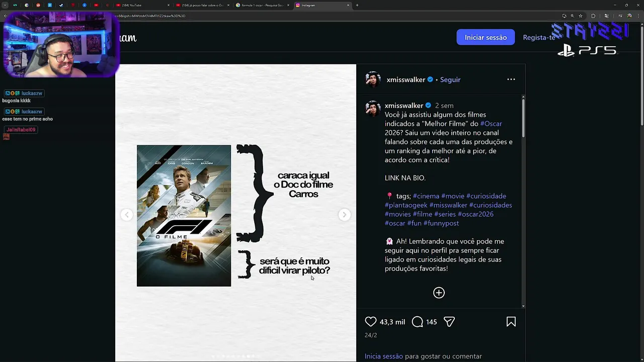The image size is (644, 362).
Task: Open the browser extensions puzzle icon
Action: click(593, 16)
